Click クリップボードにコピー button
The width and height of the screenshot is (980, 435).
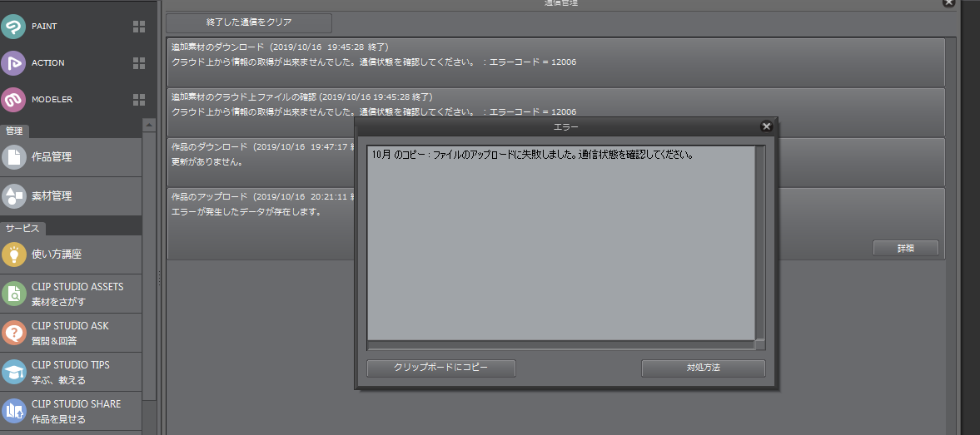tap(440, 368)
